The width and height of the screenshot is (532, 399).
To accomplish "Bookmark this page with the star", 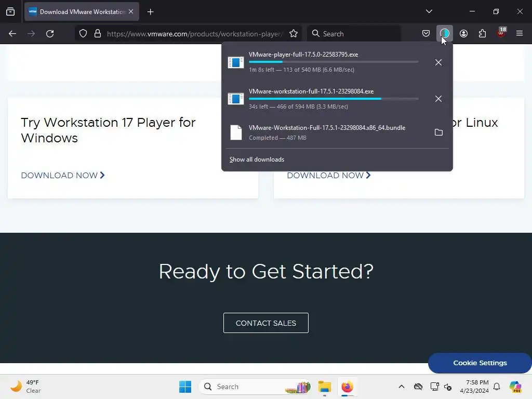I will pyautogui.click(x=294, y=34).
